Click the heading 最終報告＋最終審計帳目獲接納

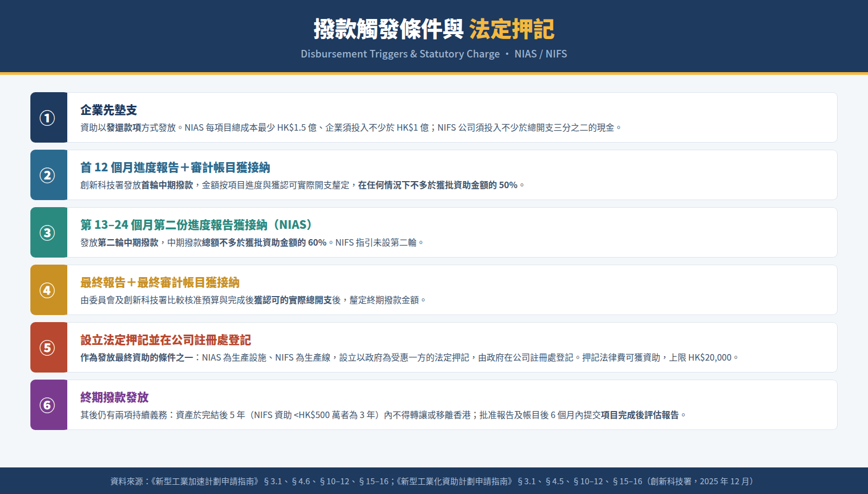point(160,283)
